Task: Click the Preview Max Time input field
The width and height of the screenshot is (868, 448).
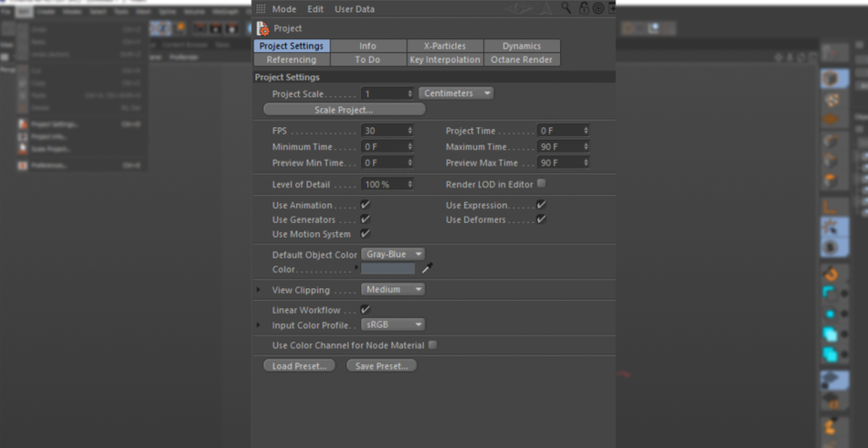Action: [563, 163]
